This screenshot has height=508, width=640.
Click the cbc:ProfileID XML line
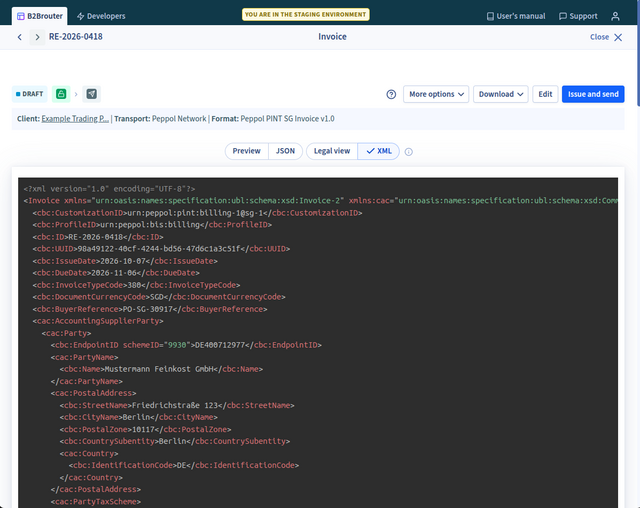click(152, 225)
